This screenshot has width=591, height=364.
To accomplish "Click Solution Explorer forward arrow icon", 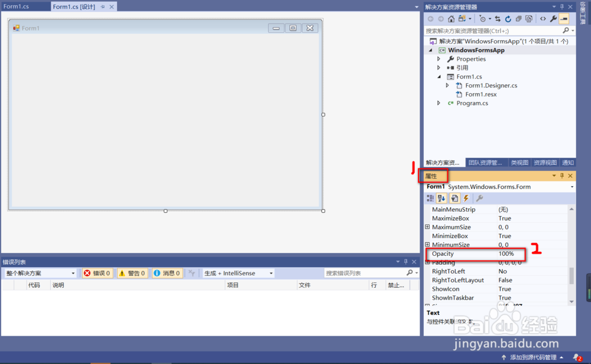I will (441, 19).
